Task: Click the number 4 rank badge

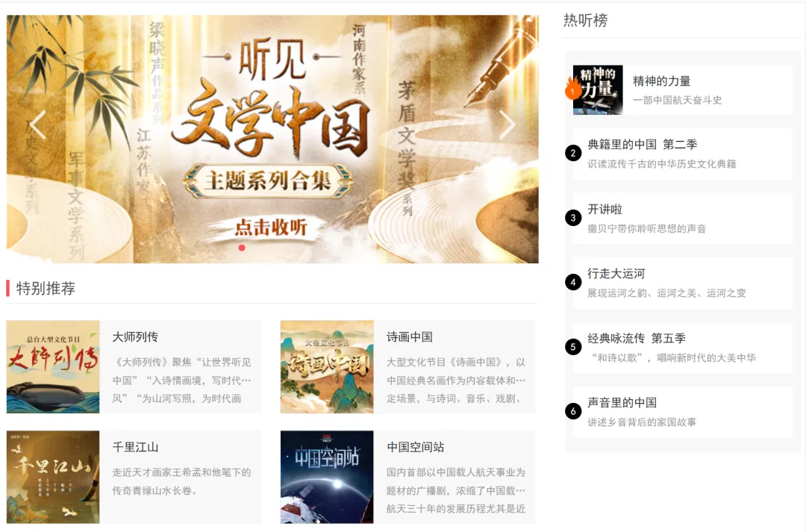Action: 573,282
